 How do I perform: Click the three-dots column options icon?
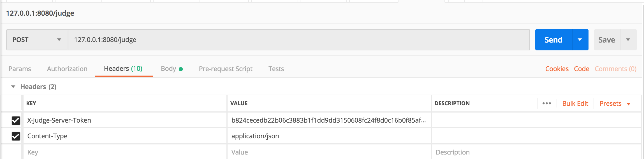click(546, 103)
